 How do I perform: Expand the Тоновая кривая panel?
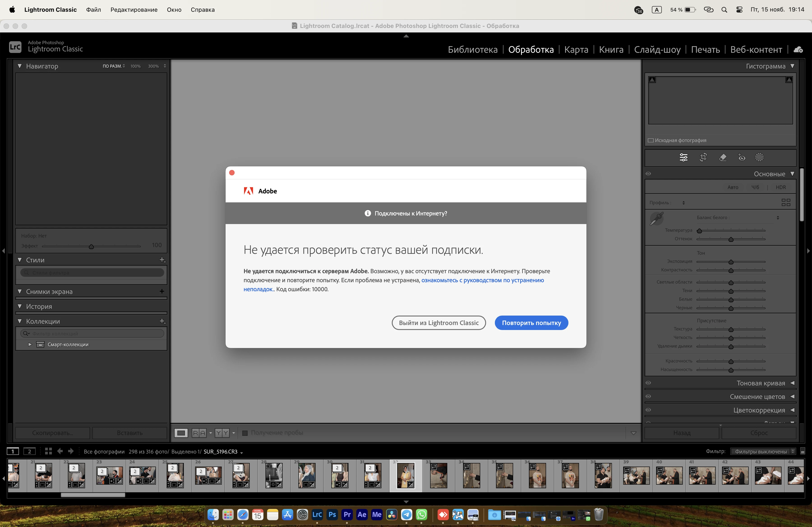(793, 383)
